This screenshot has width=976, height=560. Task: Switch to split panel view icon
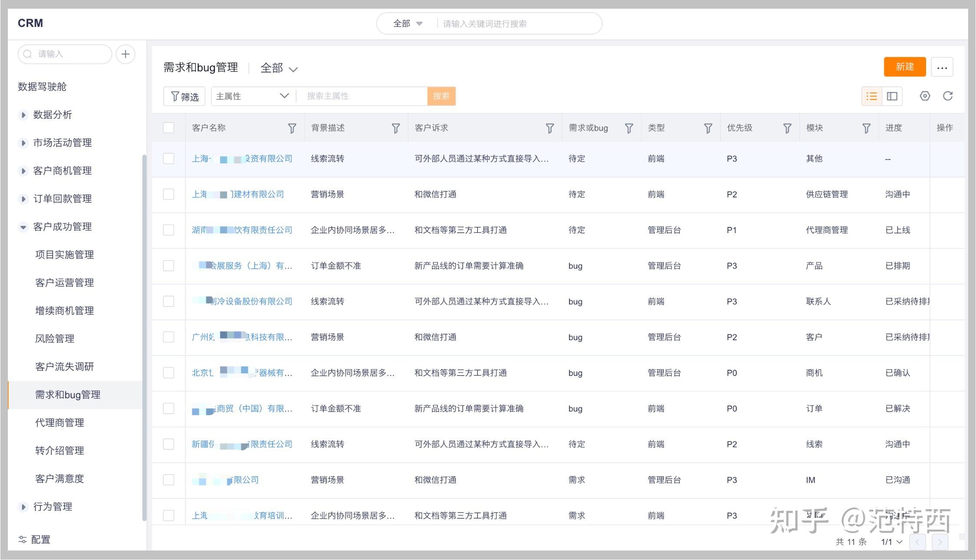(892, 96)
